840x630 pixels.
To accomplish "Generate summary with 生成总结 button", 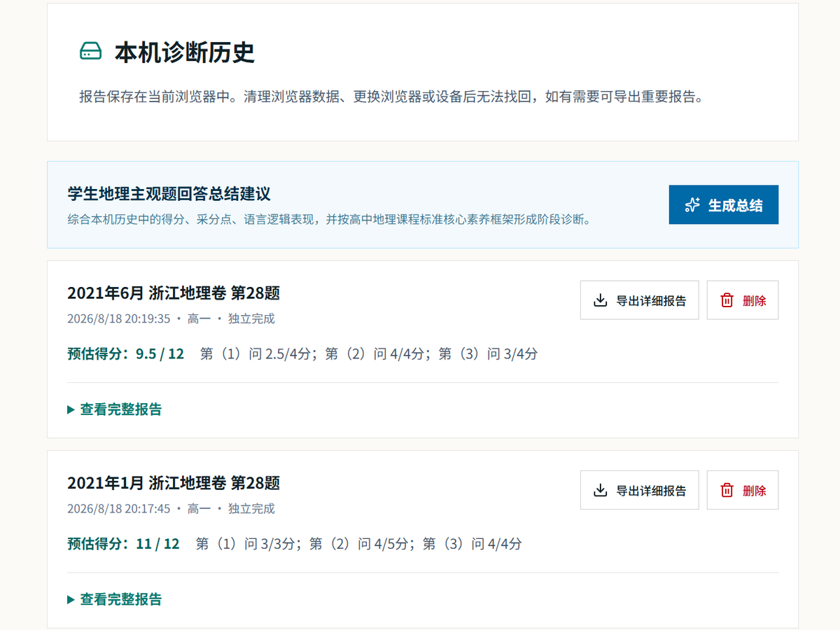I will pyautogui.click(x=724, y=205).
